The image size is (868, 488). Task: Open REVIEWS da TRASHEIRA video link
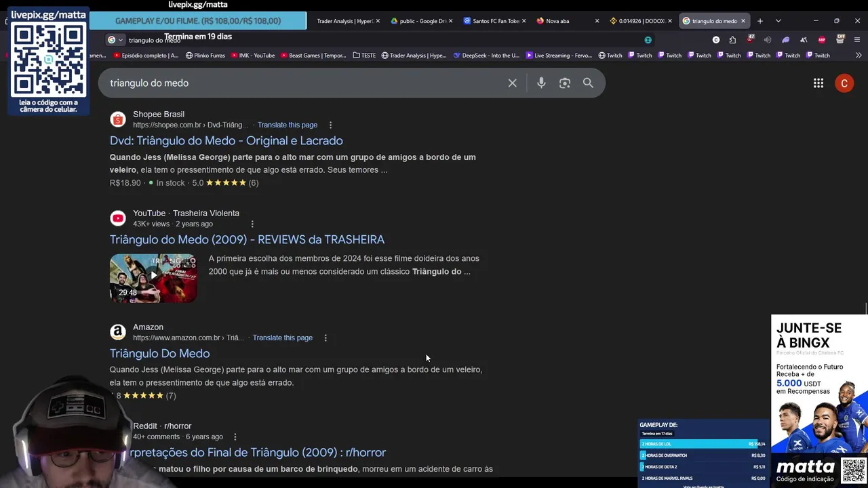coord(247,240)
